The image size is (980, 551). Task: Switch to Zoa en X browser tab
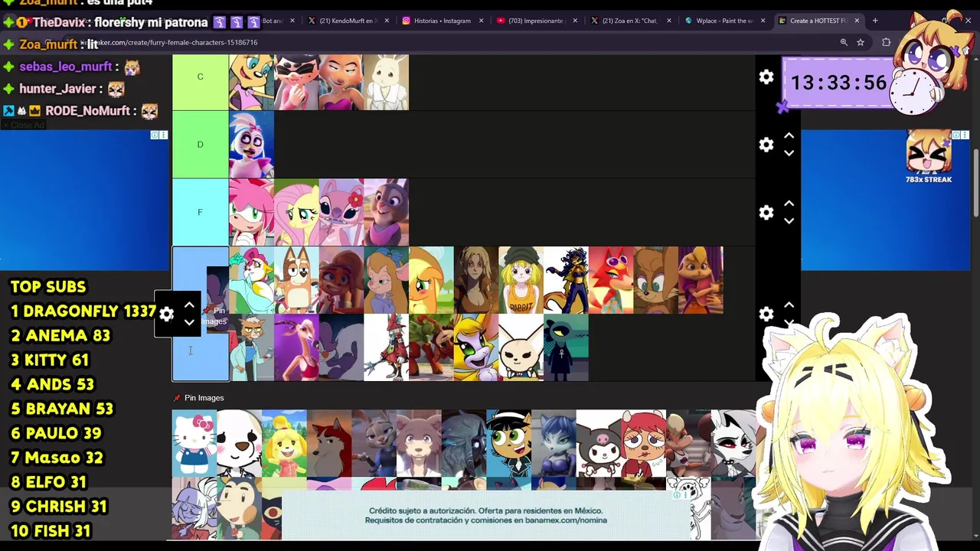[x=629, y=21]
